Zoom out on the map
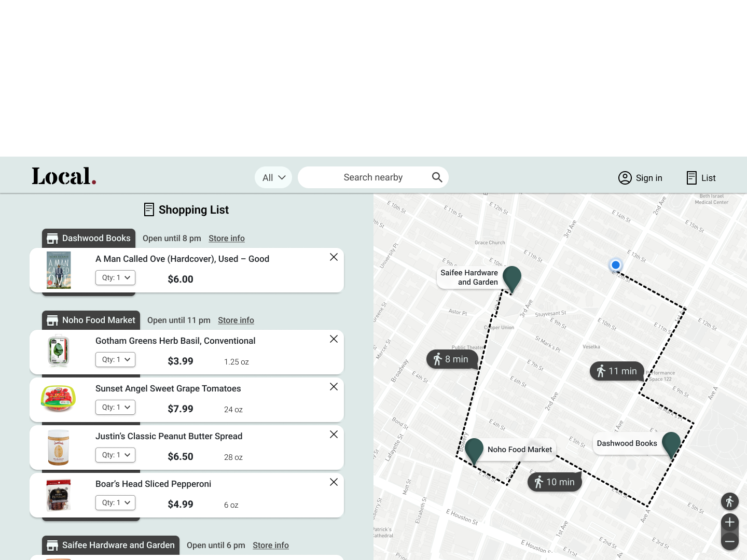 pyautogui.click(x=730, y=541)
